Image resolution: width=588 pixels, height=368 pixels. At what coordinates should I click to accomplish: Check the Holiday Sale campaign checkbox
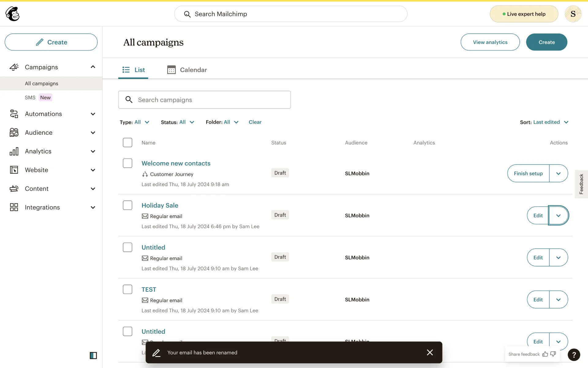(127, 205)
